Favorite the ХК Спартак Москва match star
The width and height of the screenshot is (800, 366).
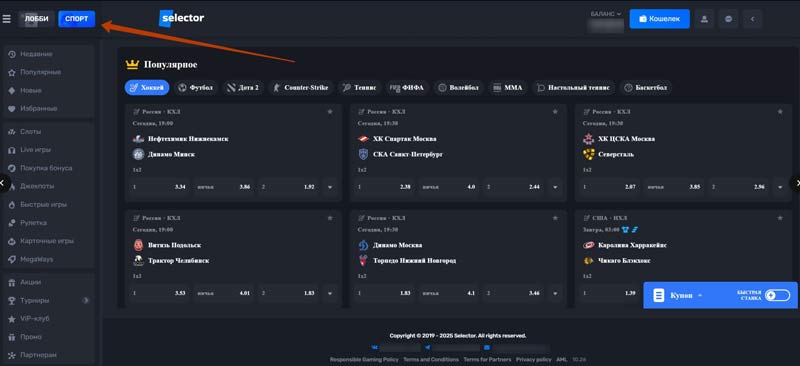pos(555,112)
